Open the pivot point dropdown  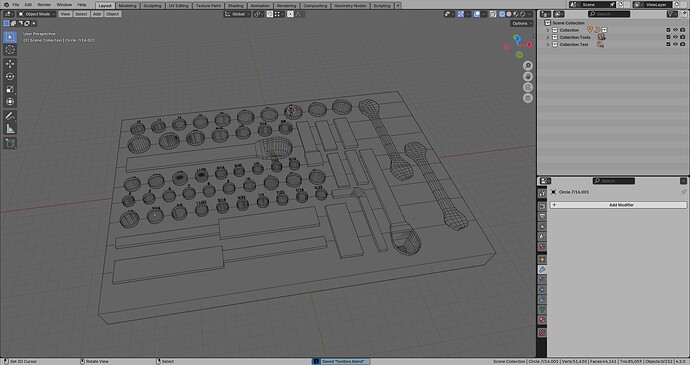click(258, 14)
